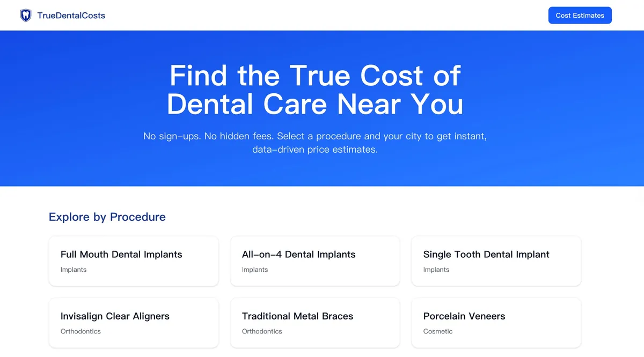Click the 'Find the True Cost of' headline line

click(315, 76)
